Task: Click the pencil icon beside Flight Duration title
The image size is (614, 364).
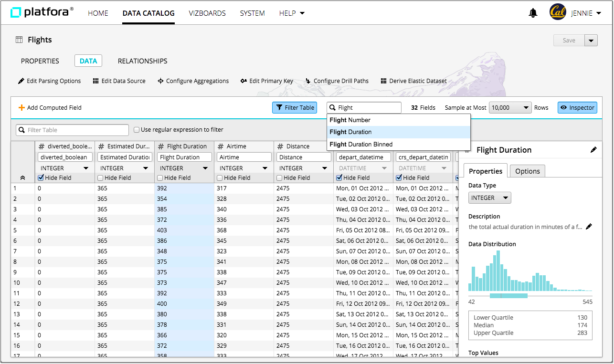Action: 593,150
